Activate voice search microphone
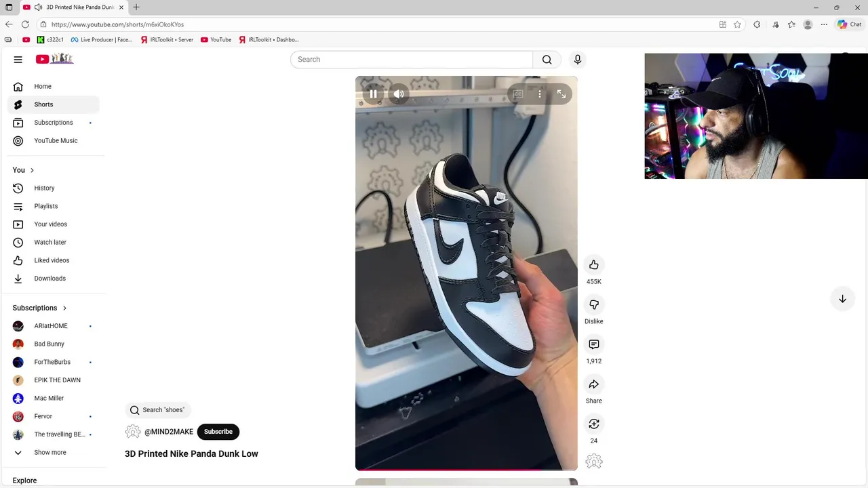The height and width of the screenshot is (488, 868). pos(578,60)
